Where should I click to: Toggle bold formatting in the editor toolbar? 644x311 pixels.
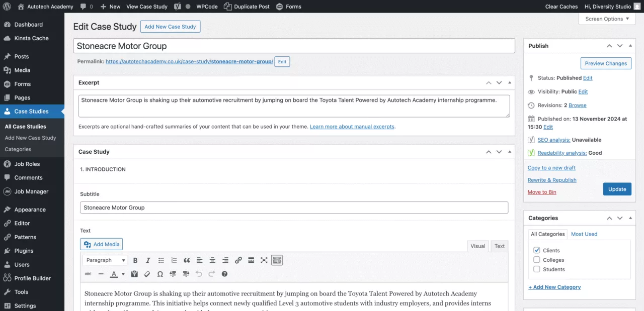pyautogui.click(x=135, y=260)
